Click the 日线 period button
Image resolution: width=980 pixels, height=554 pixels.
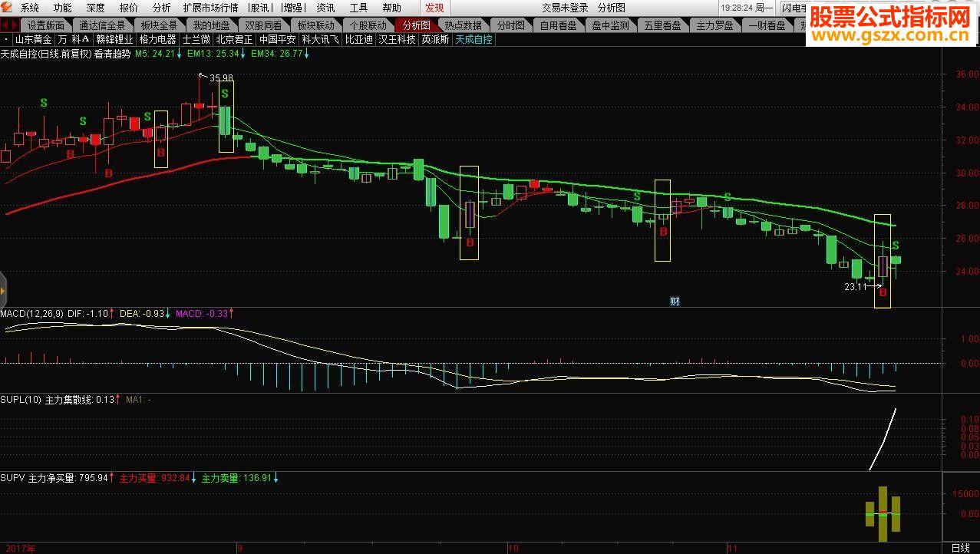960,548
